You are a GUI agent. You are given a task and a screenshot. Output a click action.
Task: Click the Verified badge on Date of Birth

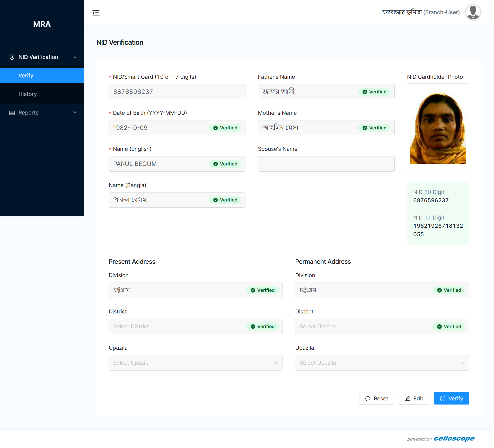(225, 128)
